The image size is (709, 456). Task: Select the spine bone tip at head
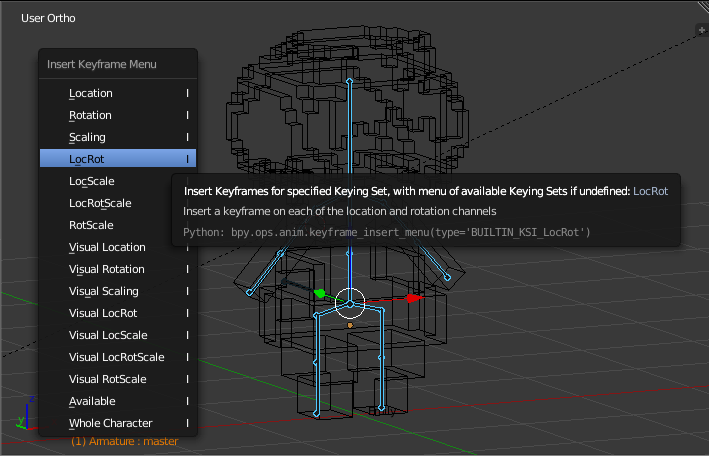pos(349,81)
